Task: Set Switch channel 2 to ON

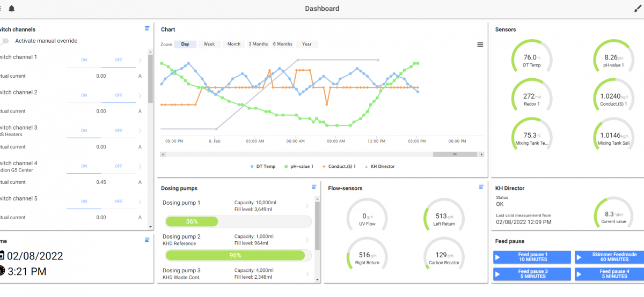Action: coord(84,95)
